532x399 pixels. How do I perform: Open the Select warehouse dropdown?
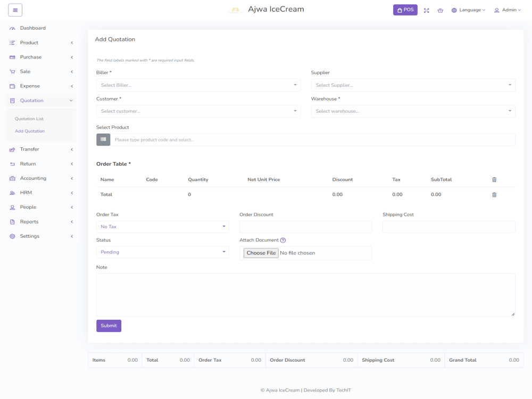tap(413, 111)
